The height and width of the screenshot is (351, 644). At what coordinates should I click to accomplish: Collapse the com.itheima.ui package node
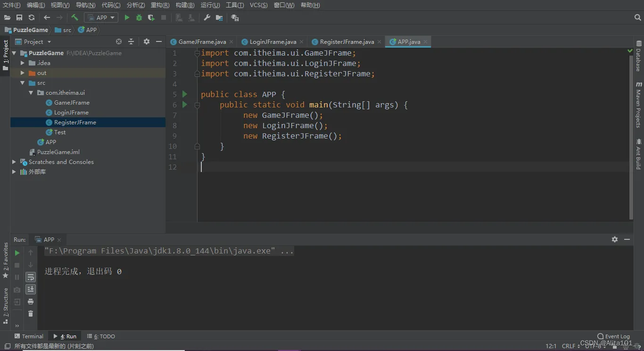click(31, 93)
